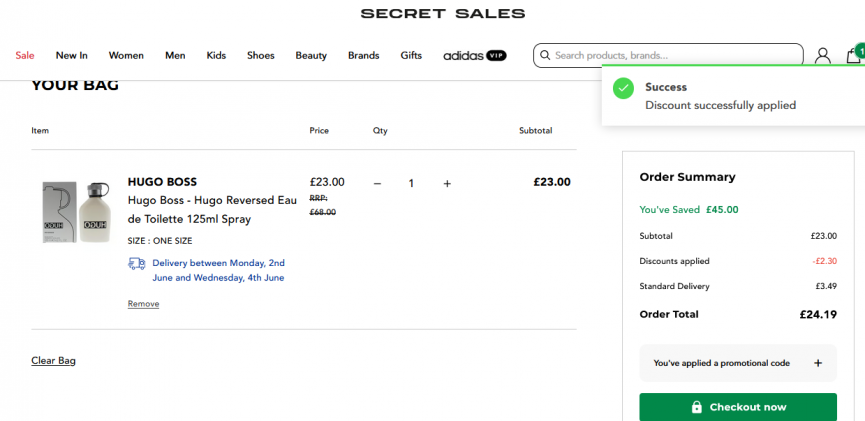Open the Sale menu item
The height and width of the screenshot is (421, 865).
point(25,56)
